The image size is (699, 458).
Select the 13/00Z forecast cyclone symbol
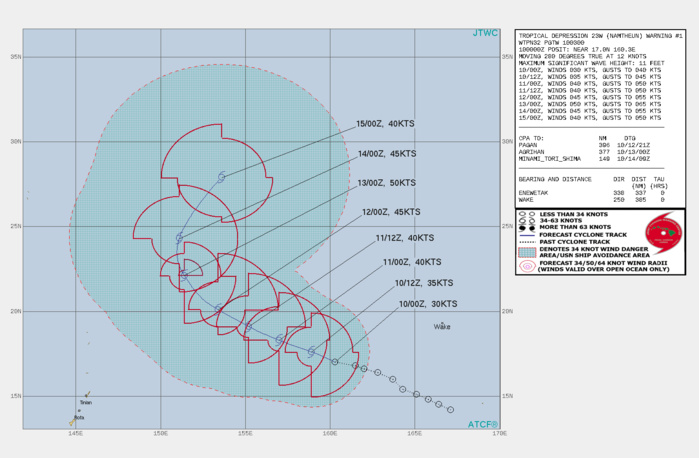click(x=184, y=273)
